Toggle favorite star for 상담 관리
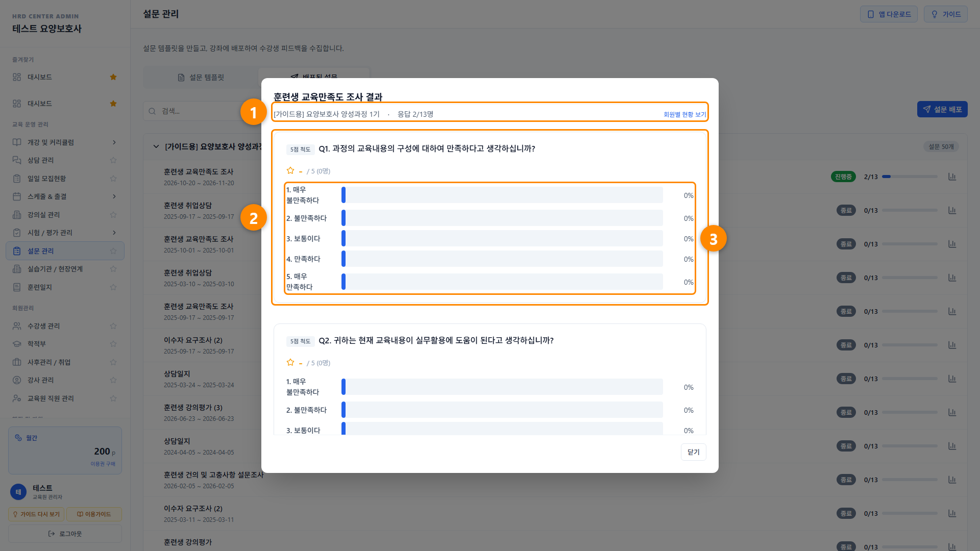 pyautogui.click(x=113, y=160)
